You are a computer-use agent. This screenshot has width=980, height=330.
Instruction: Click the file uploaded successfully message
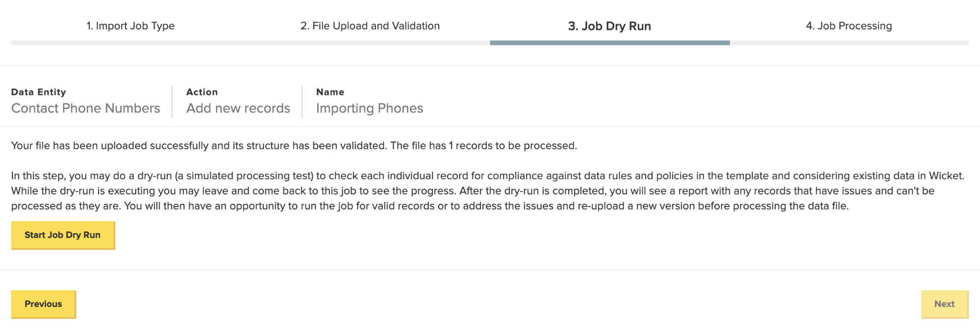click(x=294, y=146)
